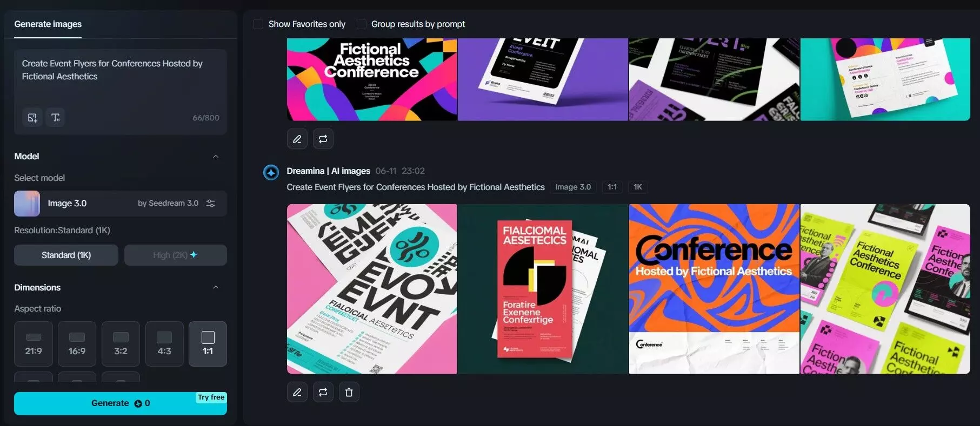Collapse the Dimensions section chevron
Image resolution: width=980 pixels, height=426 pixels.
[216, 287]
